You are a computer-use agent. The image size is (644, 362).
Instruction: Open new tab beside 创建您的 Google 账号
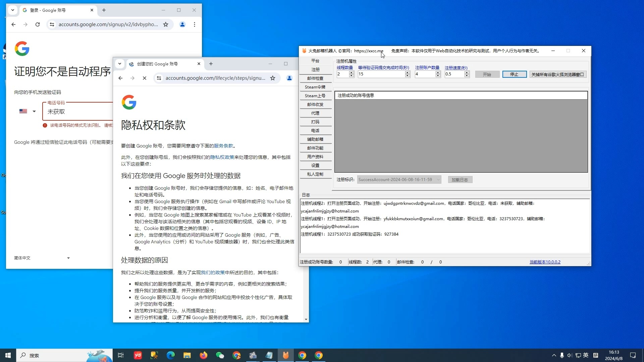coord(211,64)
